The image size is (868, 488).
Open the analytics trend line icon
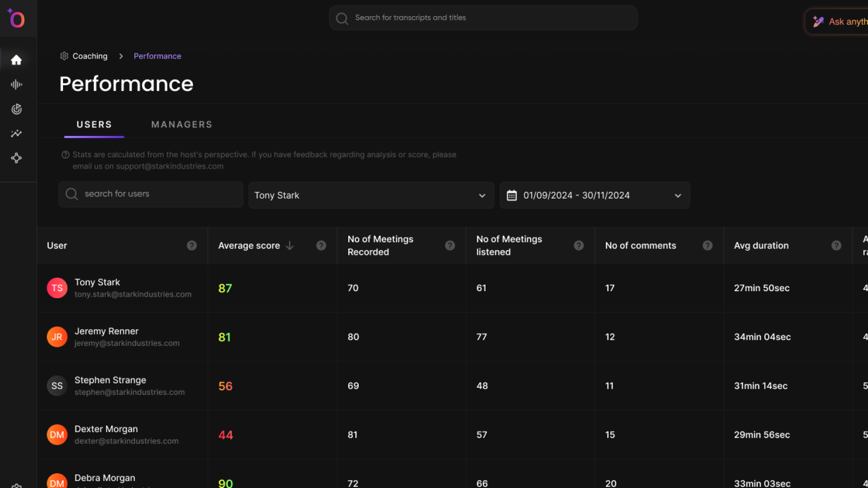[x=16, y=133]
